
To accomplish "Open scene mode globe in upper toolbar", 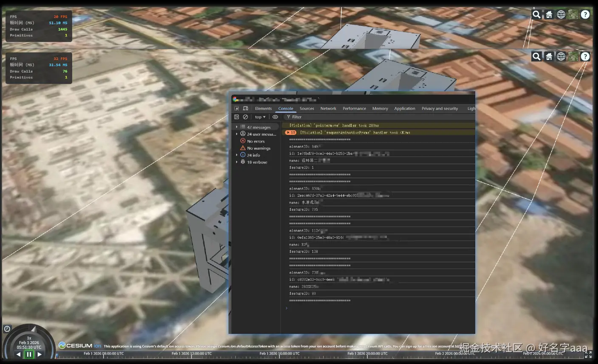I will (x=561, y=15).
